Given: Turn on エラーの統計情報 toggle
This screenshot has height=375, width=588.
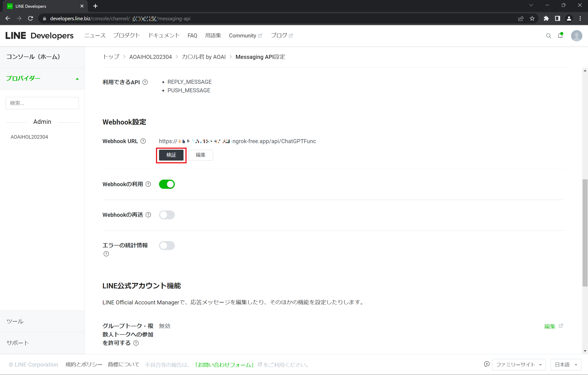Looking at the screenshot, I should tap(167, 246).
